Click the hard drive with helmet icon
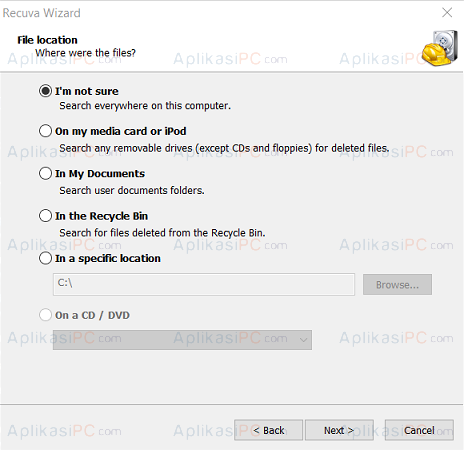This screenshot has width=464, height=450. coord(440,48)
